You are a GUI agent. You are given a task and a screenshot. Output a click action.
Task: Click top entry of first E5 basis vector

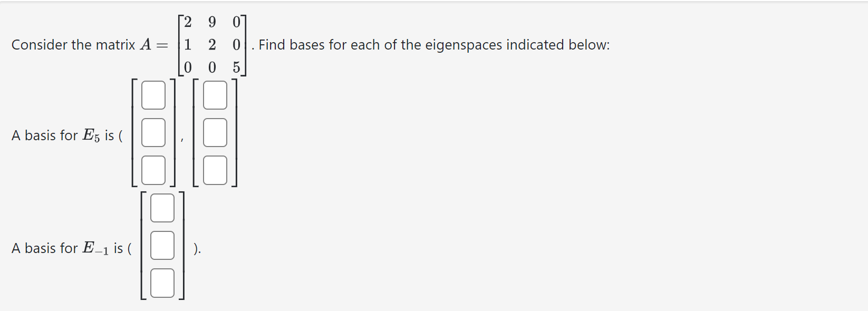pos(153,95)
